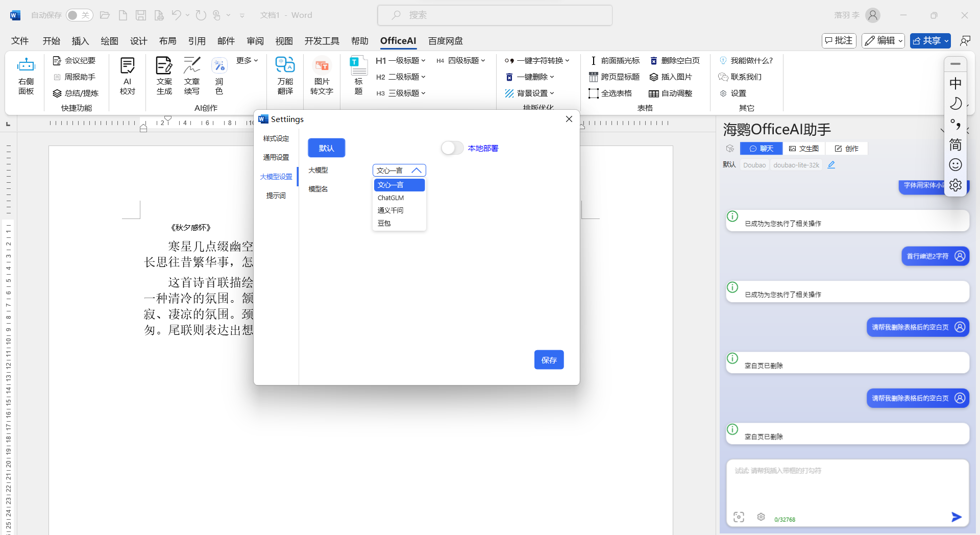Screen dimensions: 980x535
Task: Expand the 更多 dropdown in AI创作
Action: coord(247,61)
